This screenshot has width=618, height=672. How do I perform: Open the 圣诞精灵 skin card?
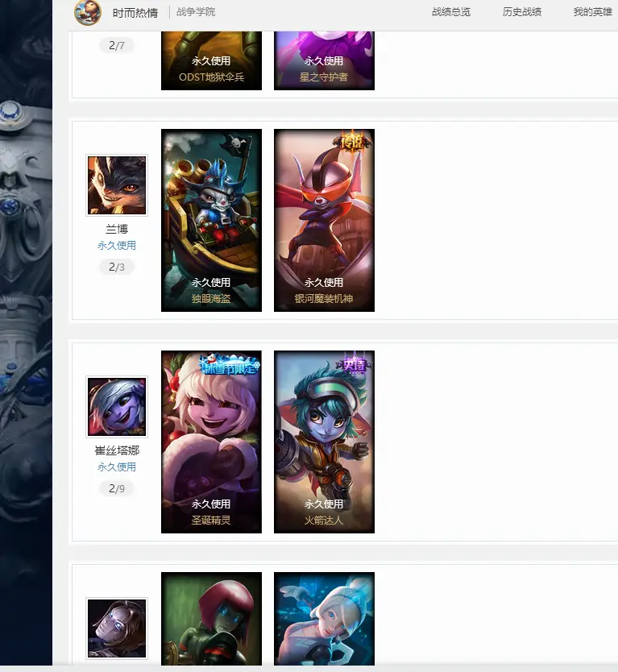(x=211, y=442)
